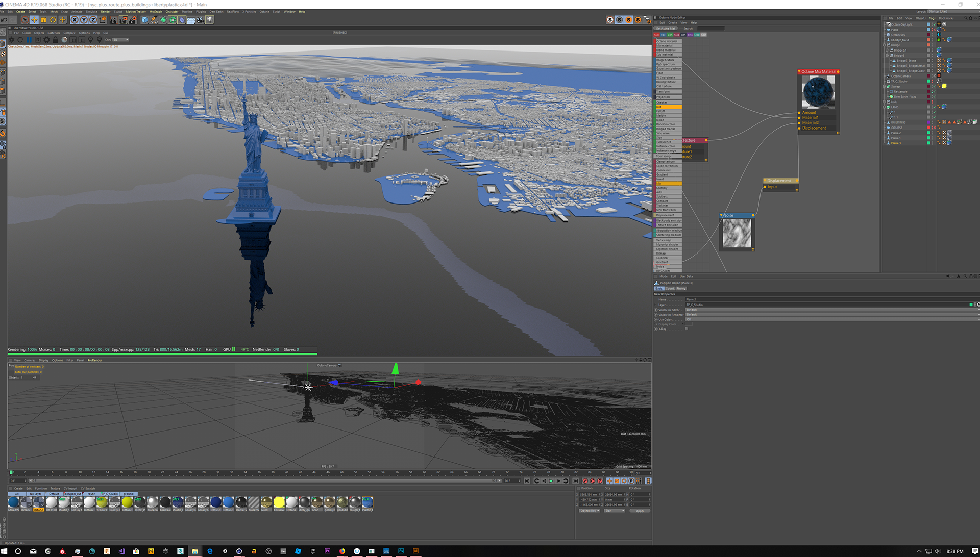
Task: Toggle Z axis lock
Action: tap(93, 20)
